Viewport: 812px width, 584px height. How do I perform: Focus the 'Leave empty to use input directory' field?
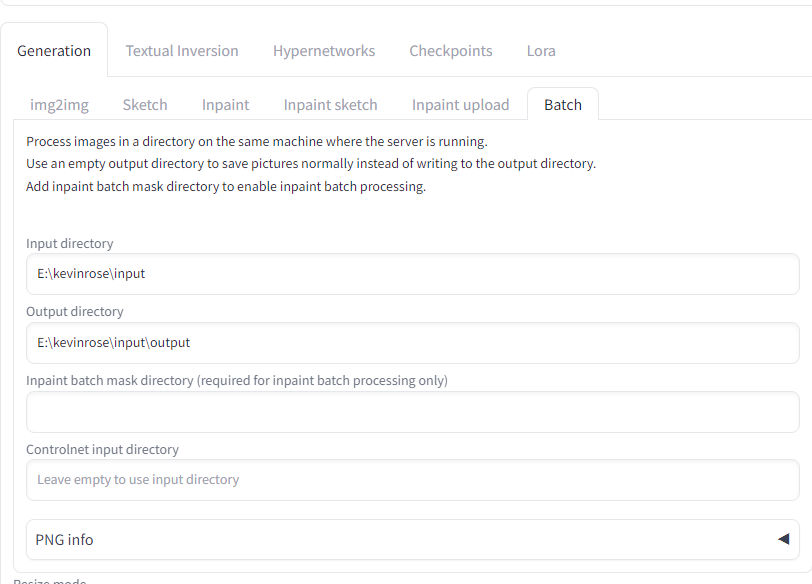point(412,480)
